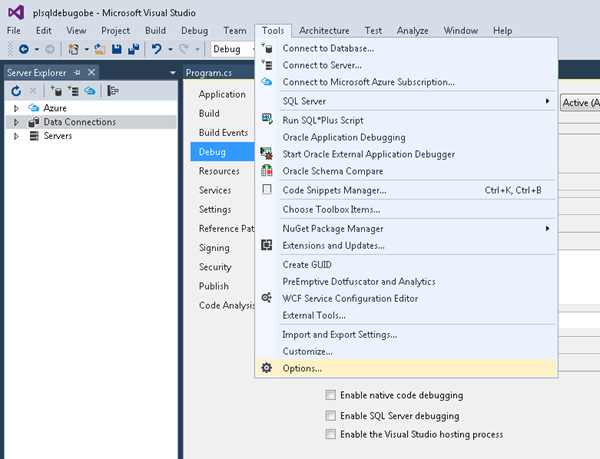Select Oracle Application Debugging menu item

[343, 137]
